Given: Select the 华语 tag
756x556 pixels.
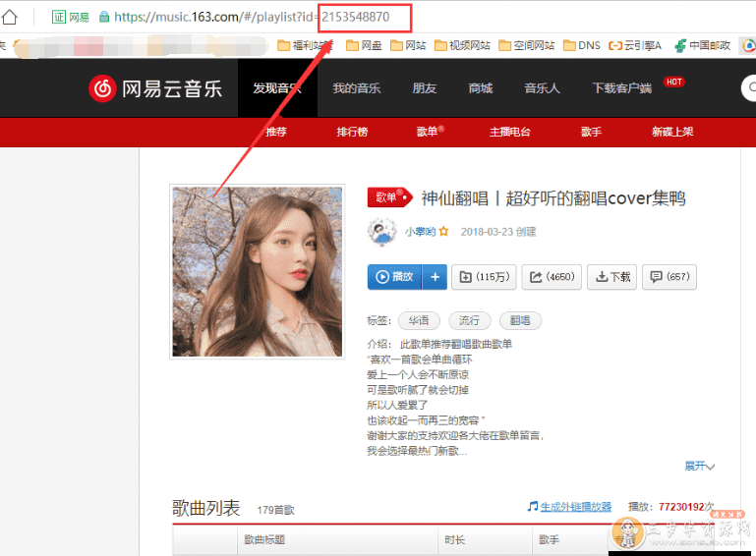Looking at the screenshot, I should [x=419, y=320].
